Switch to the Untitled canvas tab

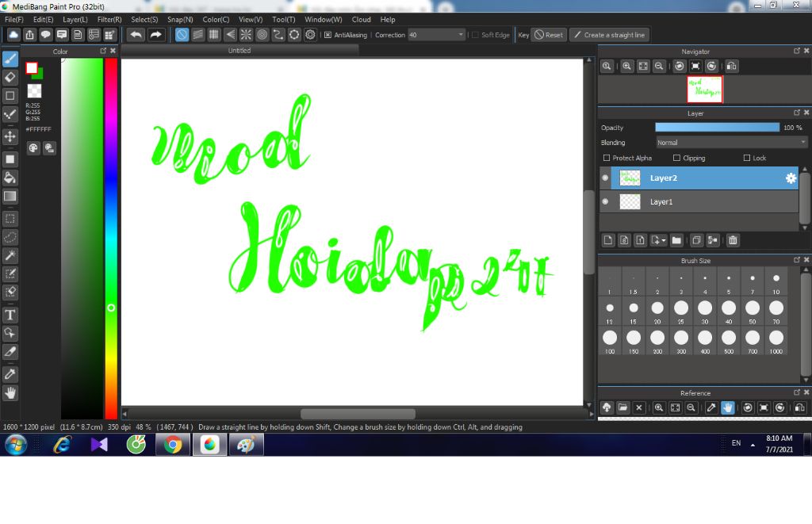tap(239, 50)
